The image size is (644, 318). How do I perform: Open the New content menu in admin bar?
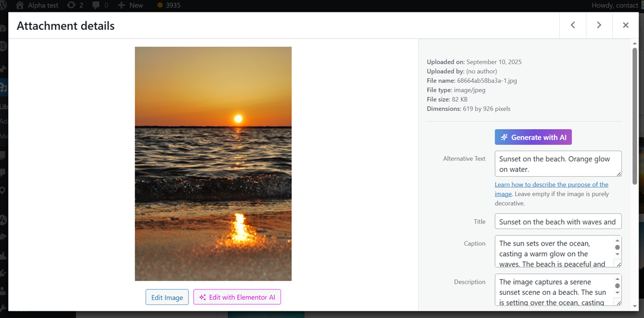131,5
